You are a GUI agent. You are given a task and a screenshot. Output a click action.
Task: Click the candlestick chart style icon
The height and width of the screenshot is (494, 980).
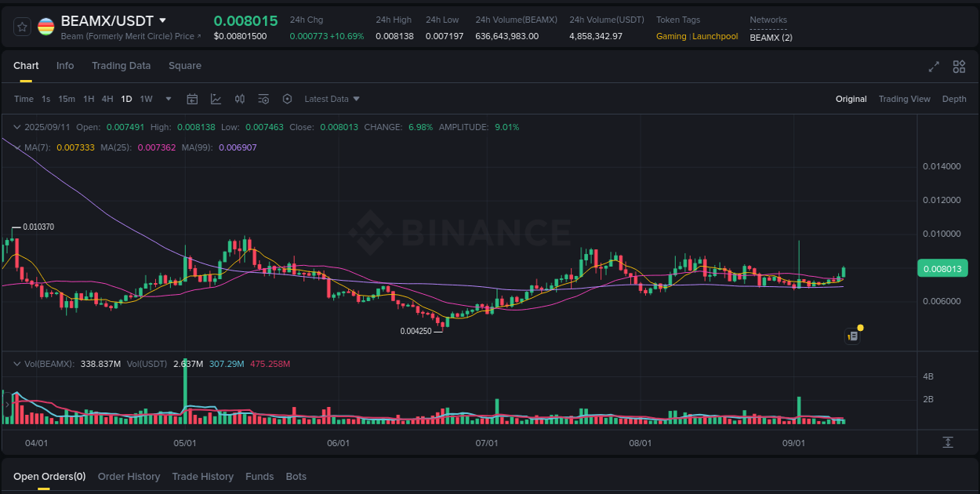click(x=240, y=99)
